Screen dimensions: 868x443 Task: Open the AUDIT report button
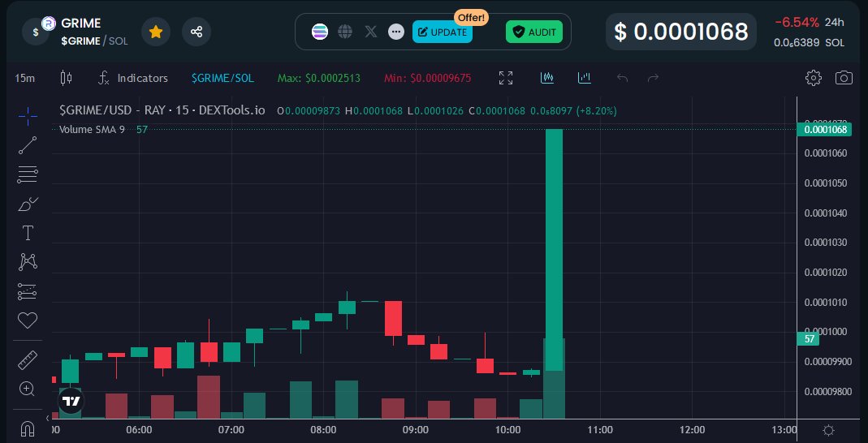pyautogui.click(x=534, y=32)
